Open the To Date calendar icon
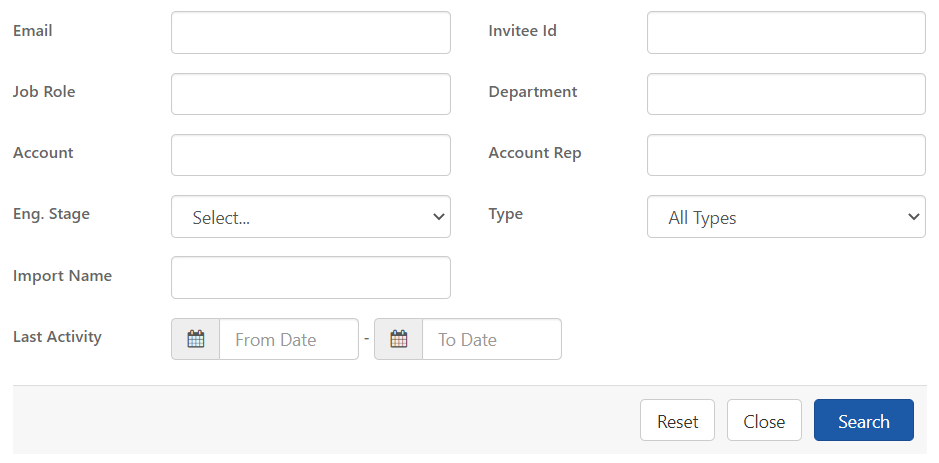Image resolution: width=939 pixels, height=463 pixels. coord(398,339)
